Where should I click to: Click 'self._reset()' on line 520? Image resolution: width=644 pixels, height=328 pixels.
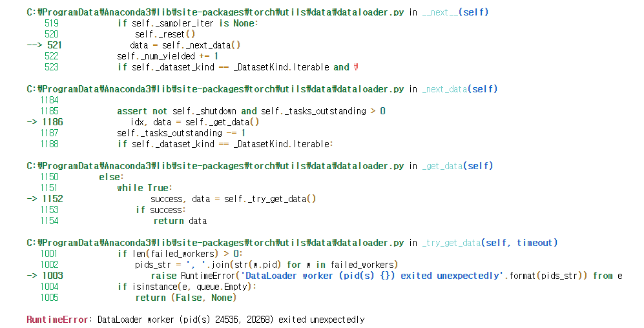(165, 34)
